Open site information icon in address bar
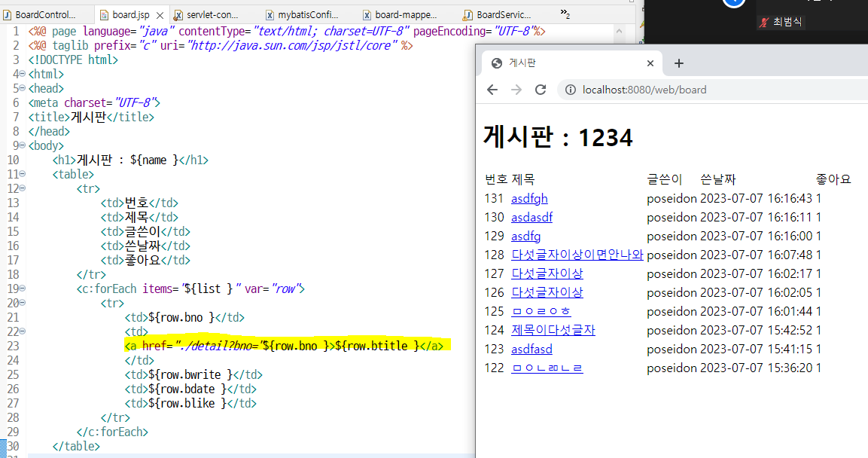868x458 pixels. pyautogui.click(x=570, y=90)
